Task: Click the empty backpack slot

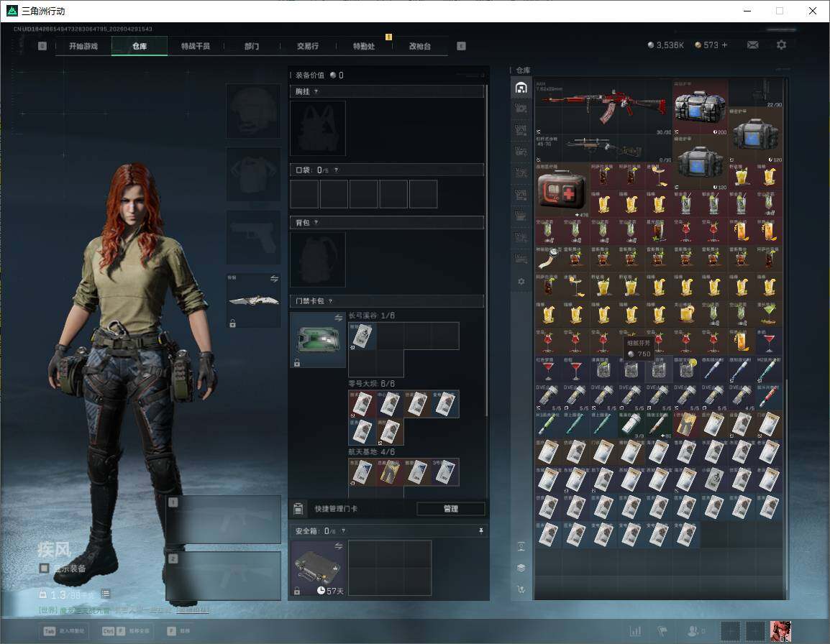Action: point(318,259)
